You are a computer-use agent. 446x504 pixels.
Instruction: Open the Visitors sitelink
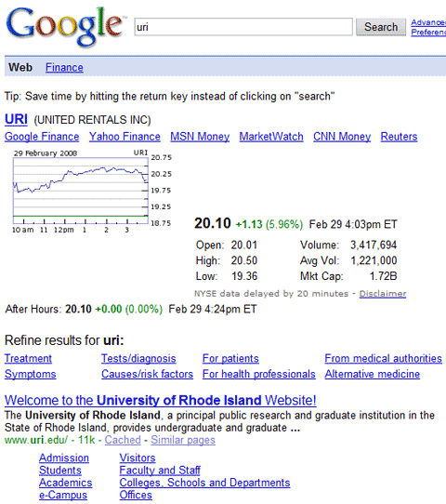[138, 458]
